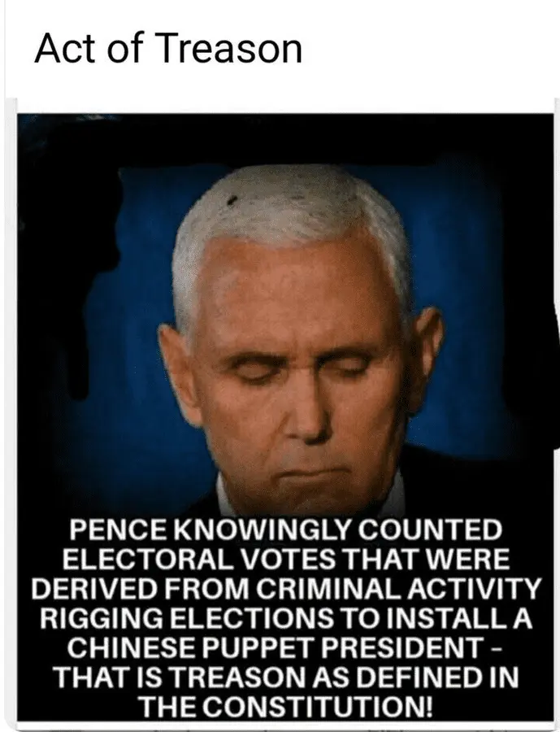Click the line "THAT IS TREASON AS DEFINED IN"
This screenshot has width=560, height=732.
285,677
